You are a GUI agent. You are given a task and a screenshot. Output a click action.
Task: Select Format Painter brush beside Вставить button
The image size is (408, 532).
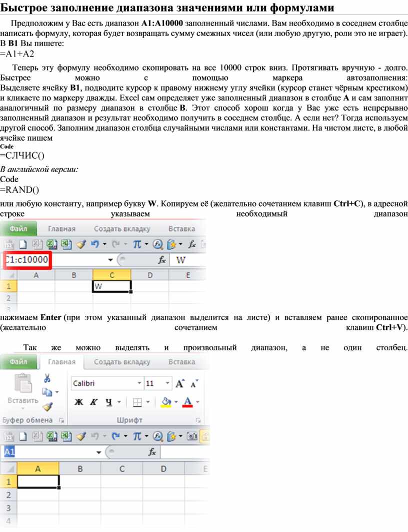[47, 406]
